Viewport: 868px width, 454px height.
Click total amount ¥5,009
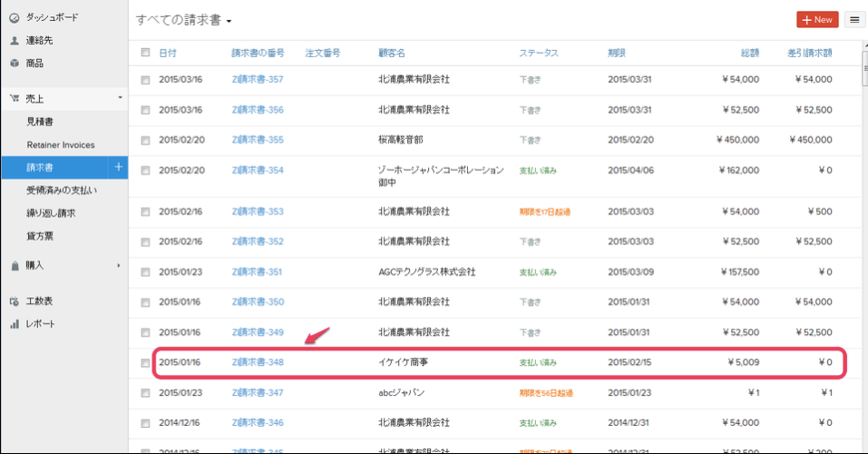[744, 362]
